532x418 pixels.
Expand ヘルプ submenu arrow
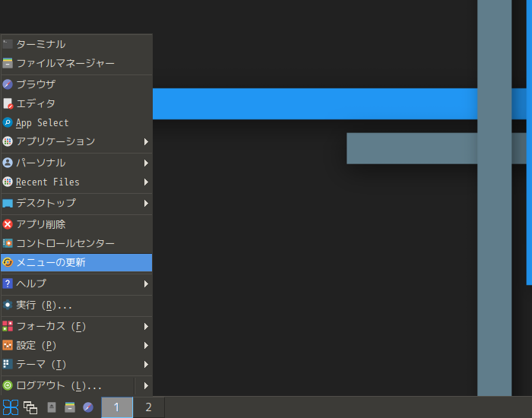[x=146, y=283]
